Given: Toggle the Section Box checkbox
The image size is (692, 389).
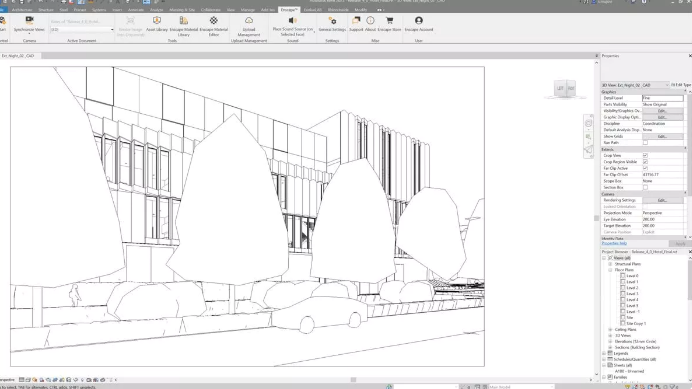Looking at the screenshot, I should pos(645,187).
